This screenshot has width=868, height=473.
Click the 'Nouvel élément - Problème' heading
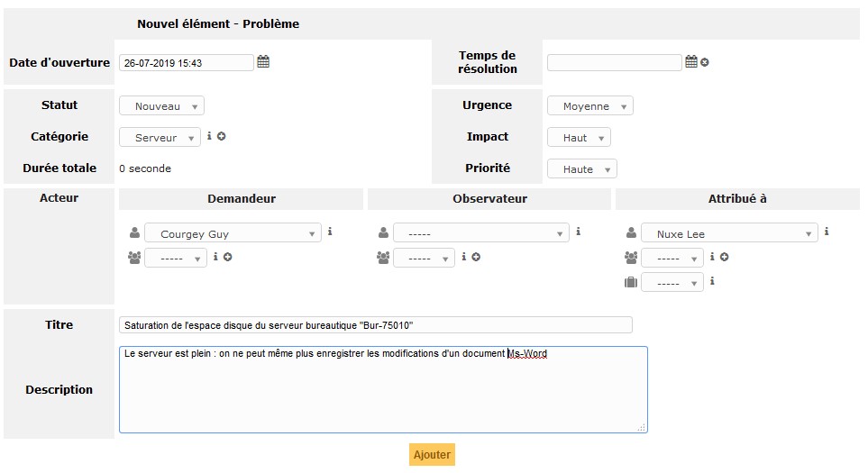tap(218, 23)
